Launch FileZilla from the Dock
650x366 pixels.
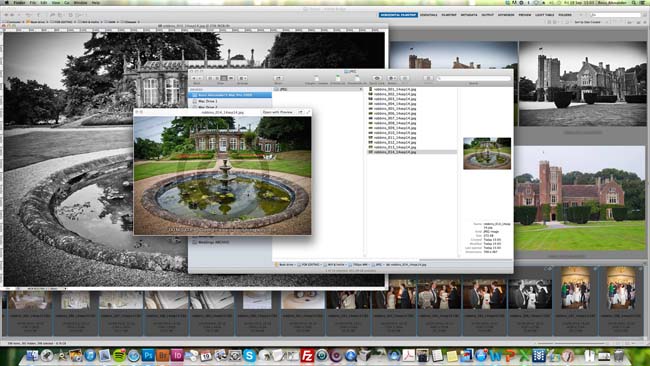point(307,355)
